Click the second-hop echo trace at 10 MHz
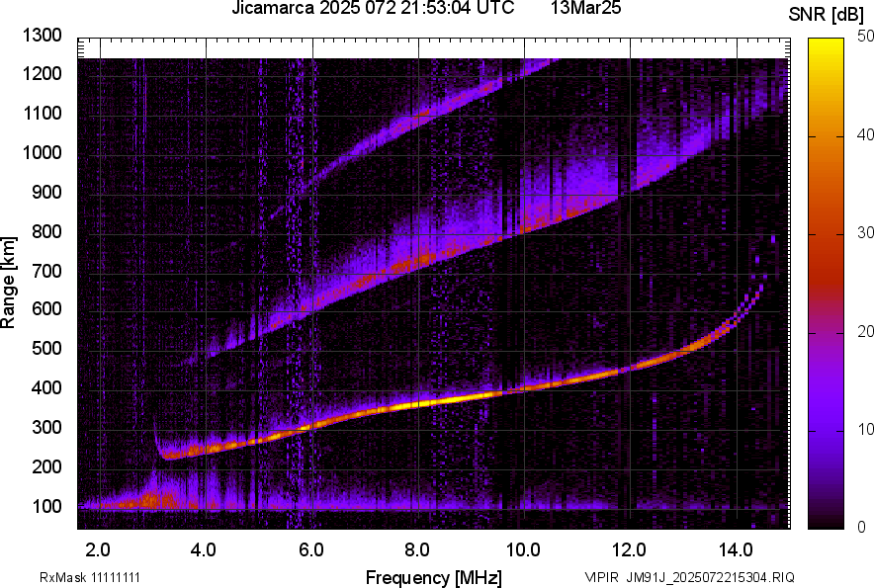 click(525, 229)
